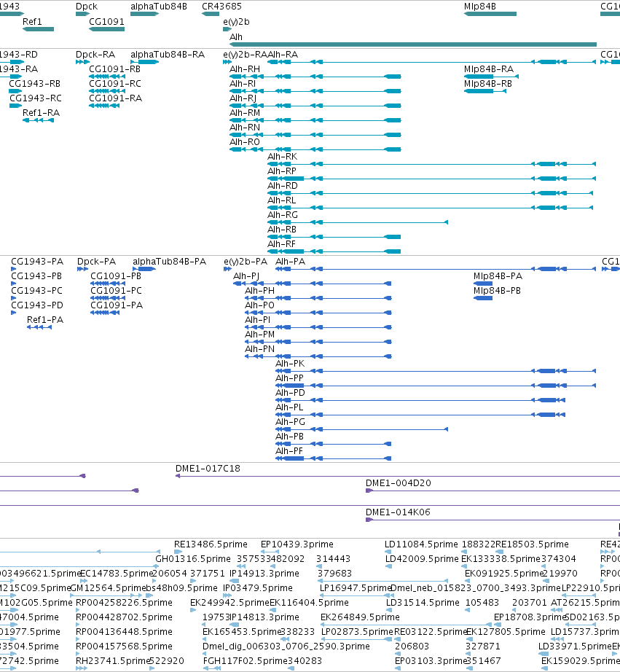Open the CG1943-RB transcript
Image resolution: width=620 pixels, height=672 pixels.
[15, 91]
